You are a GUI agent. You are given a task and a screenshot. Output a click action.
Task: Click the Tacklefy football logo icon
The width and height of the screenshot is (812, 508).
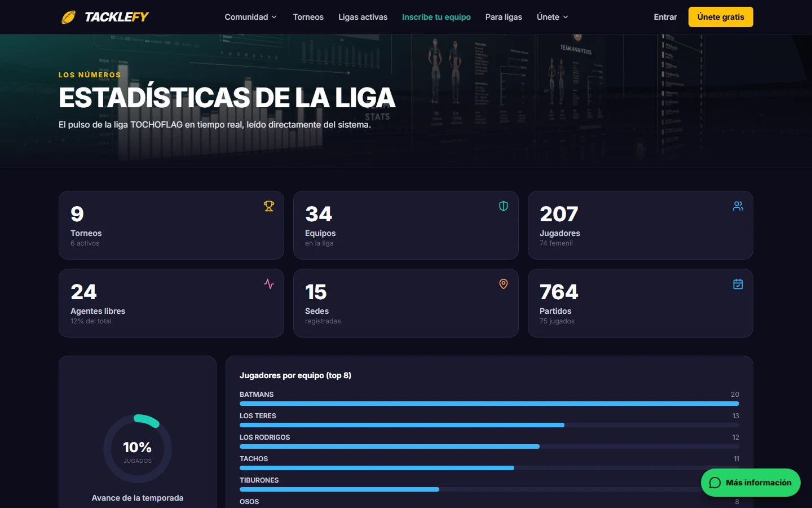click(x=68, y=17)
